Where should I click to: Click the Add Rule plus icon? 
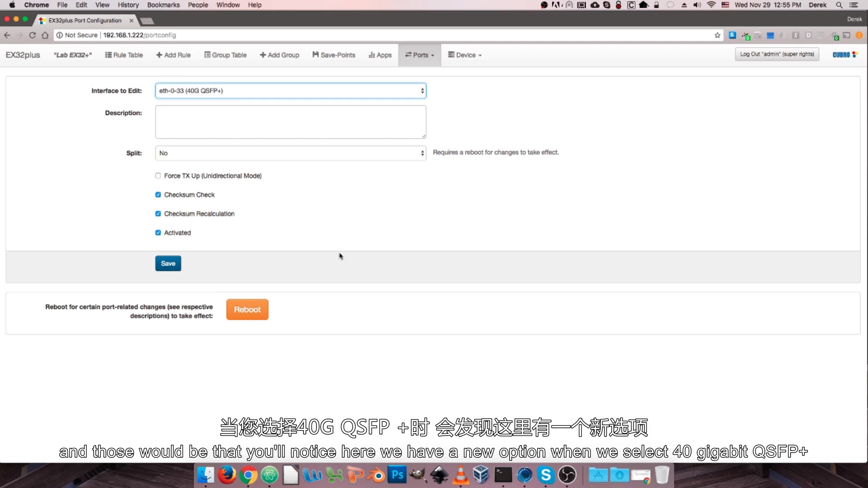pos(159,55)
